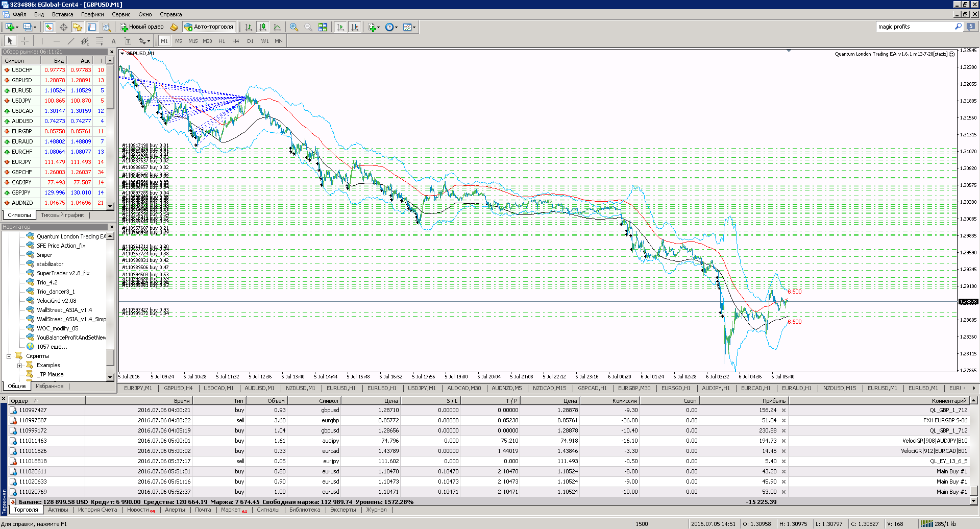This screenshot has height=529, width=980.
Task: Select the arrow cursor tool
Action: click(10, 41)
